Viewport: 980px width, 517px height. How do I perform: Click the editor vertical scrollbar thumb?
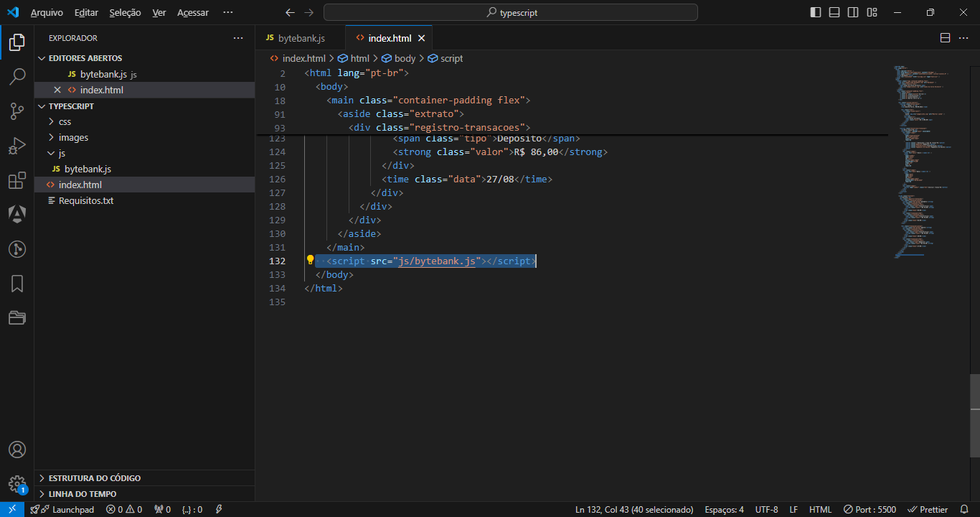pyautogui.click(x=975, y=415)
